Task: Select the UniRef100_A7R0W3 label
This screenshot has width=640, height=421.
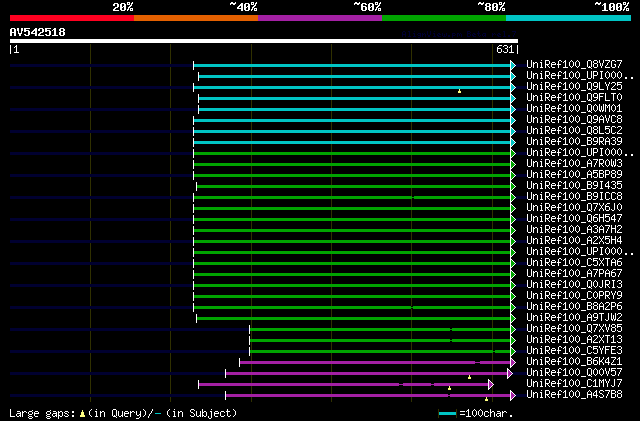Action: pos(574,163)
